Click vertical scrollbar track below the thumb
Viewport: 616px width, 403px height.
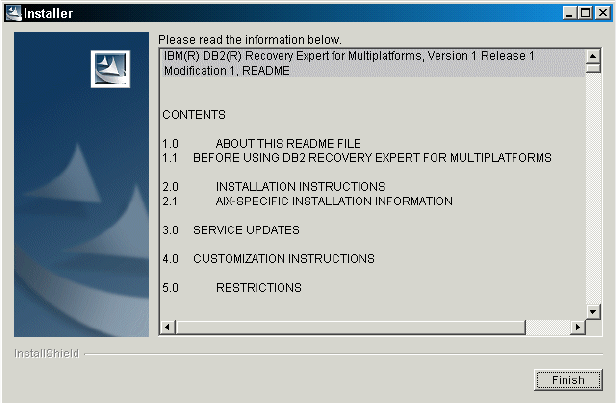pos(593,189)
